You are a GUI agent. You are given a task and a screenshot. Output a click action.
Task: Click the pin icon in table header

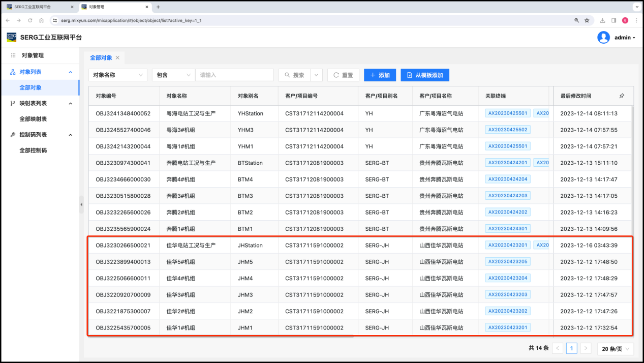click(x=622, y=96)
